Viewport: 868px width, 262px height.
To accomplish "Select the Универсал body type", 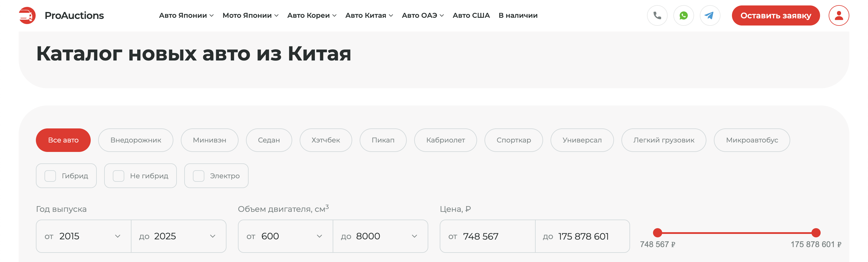I will tap(582, 140).
